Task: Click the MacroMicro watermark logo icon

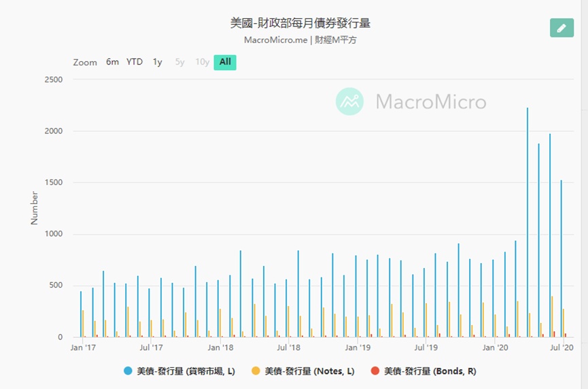Action: 349,101
